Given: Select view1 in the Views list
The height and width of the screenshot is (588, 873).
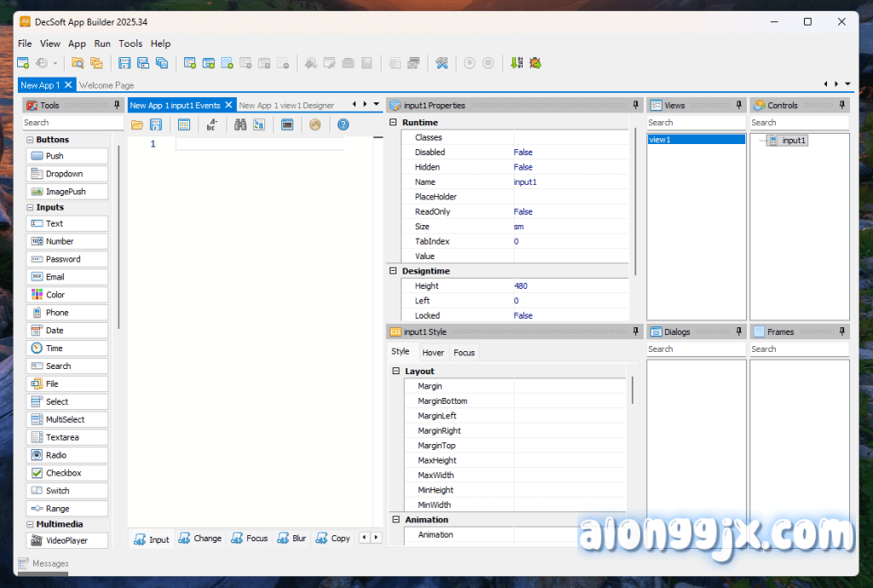Looking at the screenshot, I should click(696, 140).
